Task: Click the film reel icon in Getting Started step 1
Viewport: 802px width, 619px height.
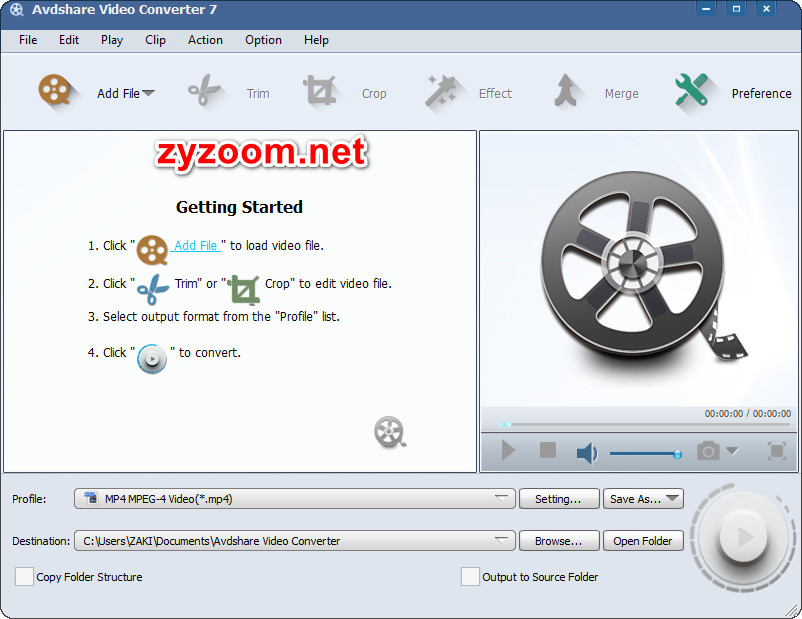Action: (x=152, y=250)
